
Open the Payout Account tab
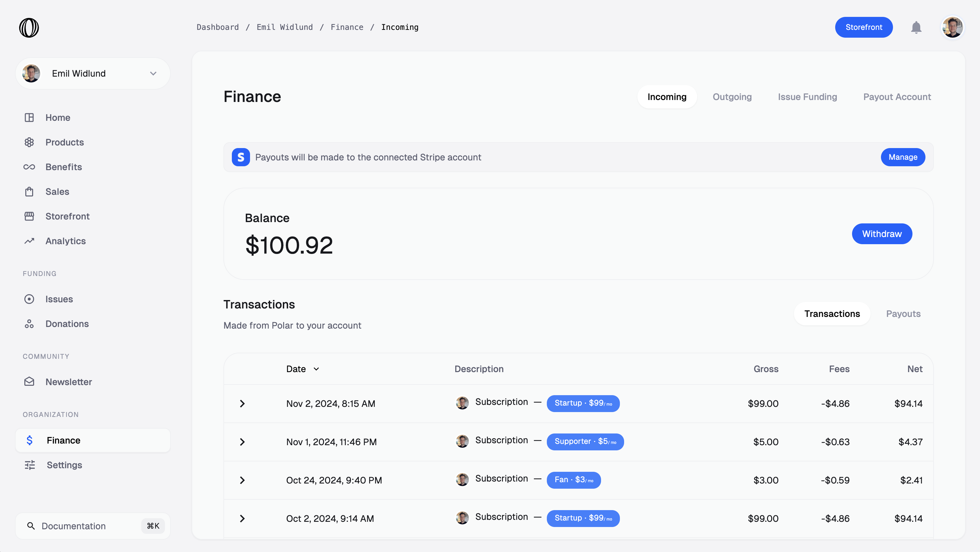click(897, 97)
